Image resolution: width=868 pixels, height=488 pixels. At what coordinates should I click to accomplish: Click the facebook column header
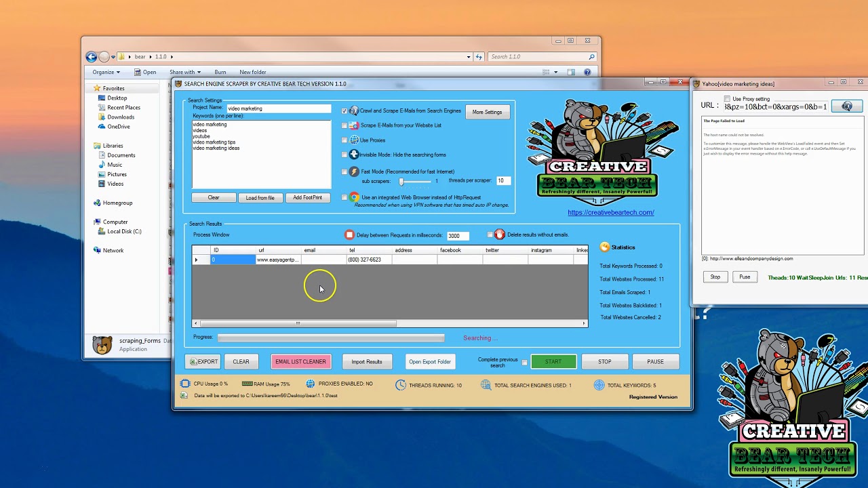(460, 250)
